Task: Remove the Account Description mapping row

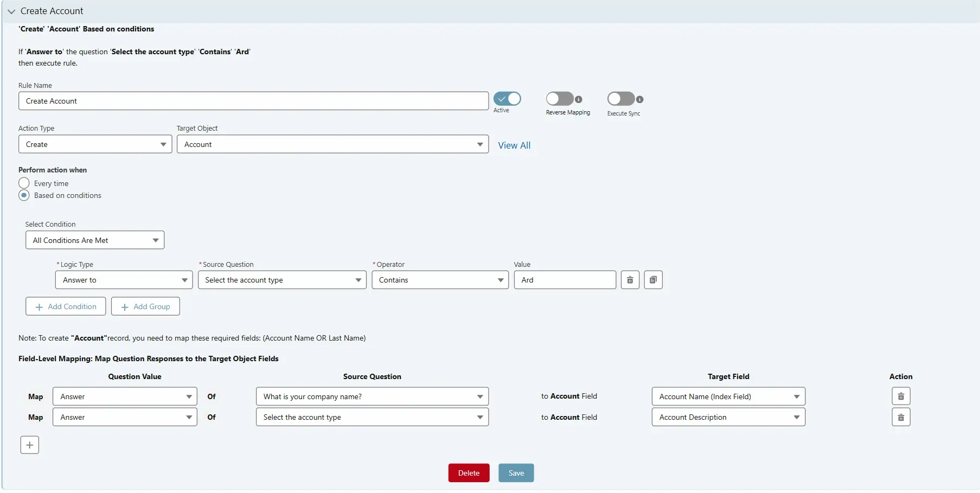Action: [900, 417]
